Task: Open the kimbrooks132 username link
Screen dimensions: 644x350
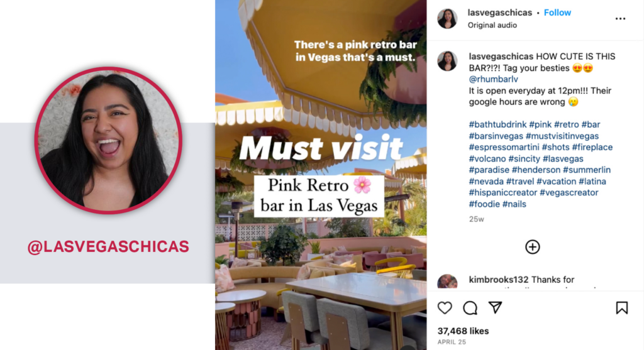Action: click(499, 280)
